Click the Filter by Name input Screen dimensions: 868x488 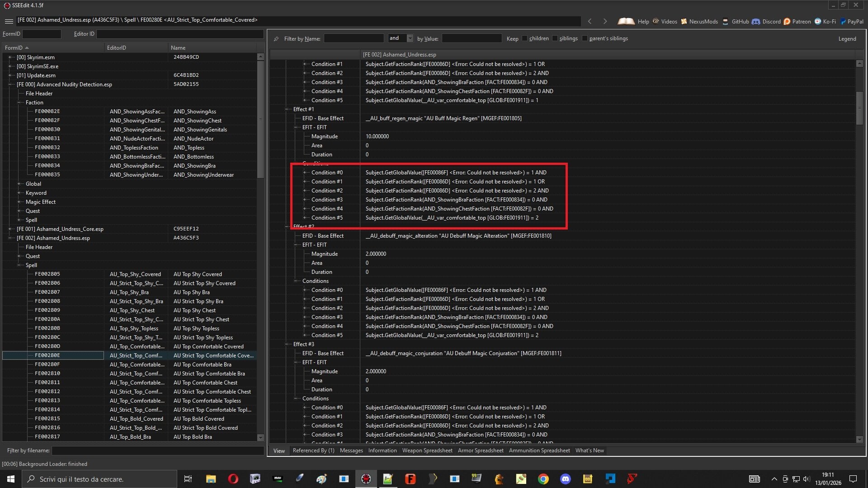[x=354, y=38]
